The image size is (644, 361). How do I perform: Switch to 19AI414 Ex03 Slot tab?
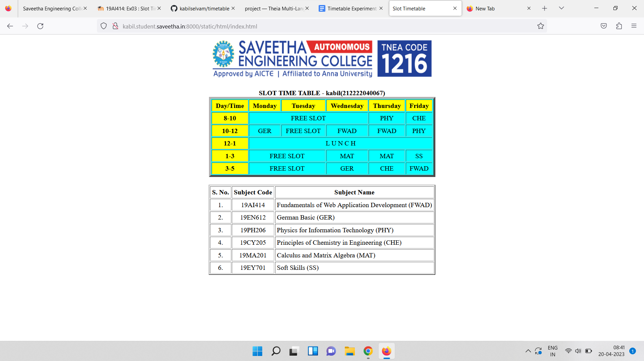[126, 8]
